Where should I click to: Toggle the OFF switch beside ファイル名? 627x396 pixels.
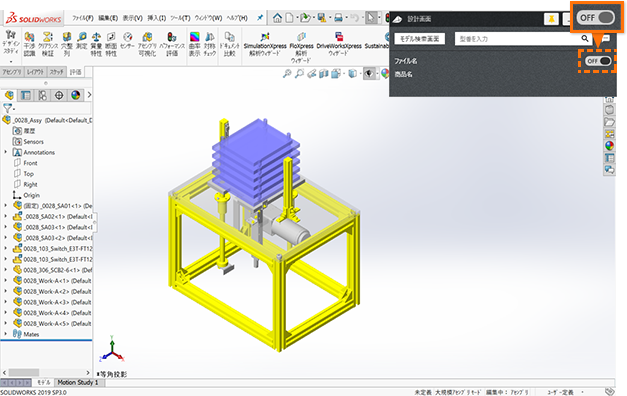pyautogui.click(x=598, y=61)
